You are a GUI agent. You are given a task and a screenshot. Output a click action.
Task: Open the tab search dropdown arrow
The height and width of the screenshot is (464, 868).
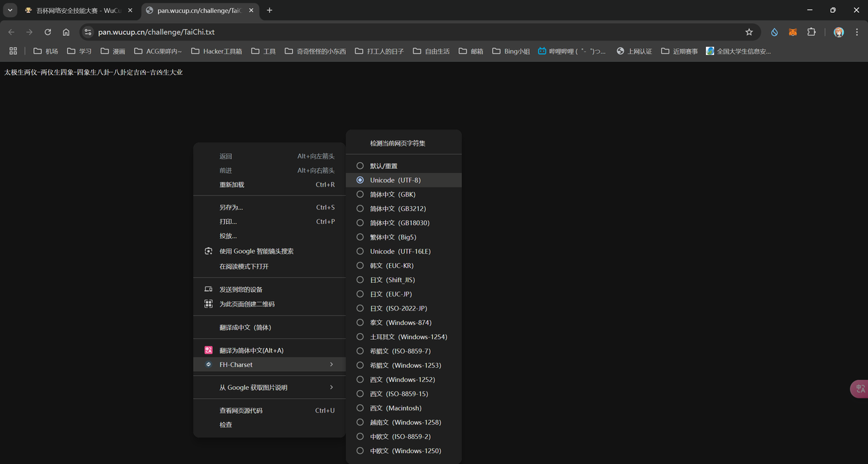[x=10, y=10]
